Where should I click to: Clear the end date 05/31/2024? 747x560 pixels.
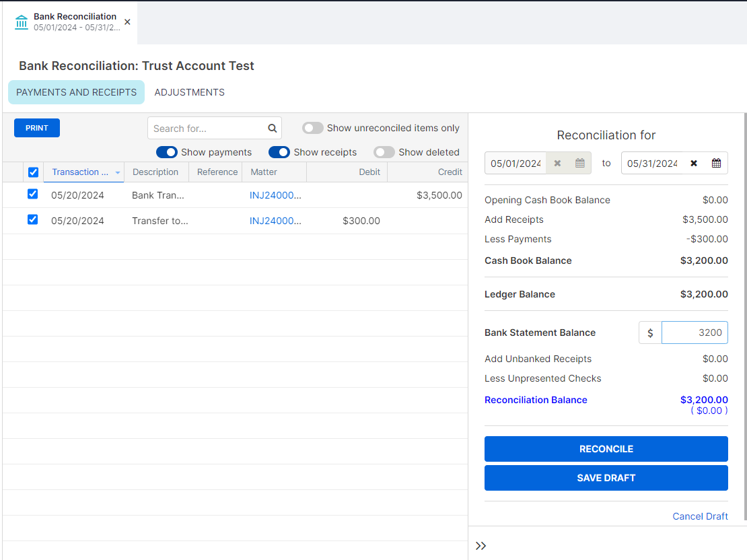click(694, 163)
